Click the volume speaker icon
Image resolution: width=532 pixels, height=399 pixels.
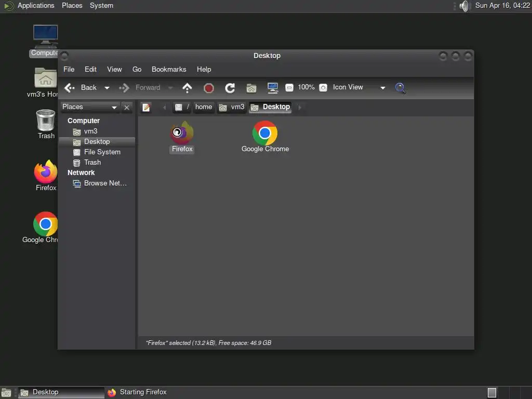coord(464,6)
